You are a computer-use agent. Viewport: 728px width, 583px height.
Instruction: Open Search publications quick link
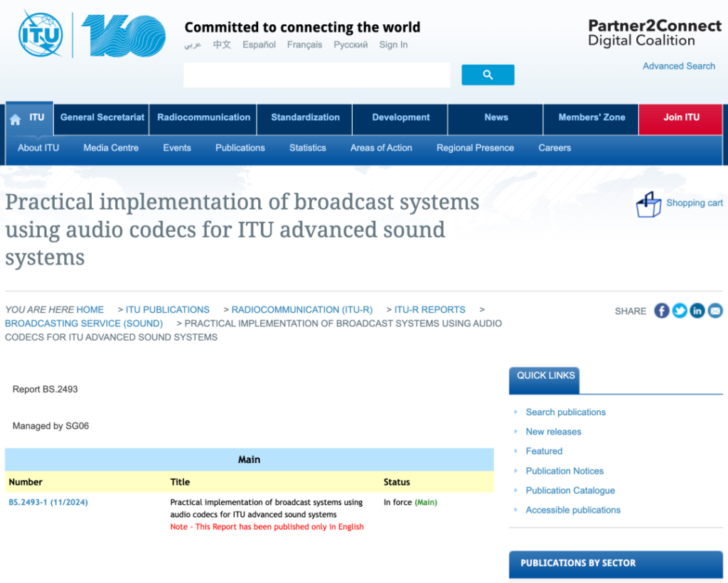(565, 412)
